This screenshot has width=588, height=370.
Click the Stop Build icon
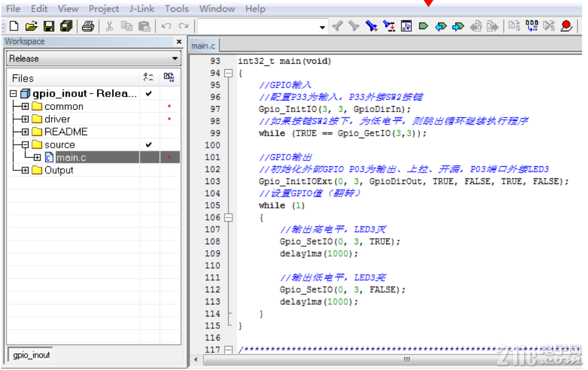pos(549,26)
